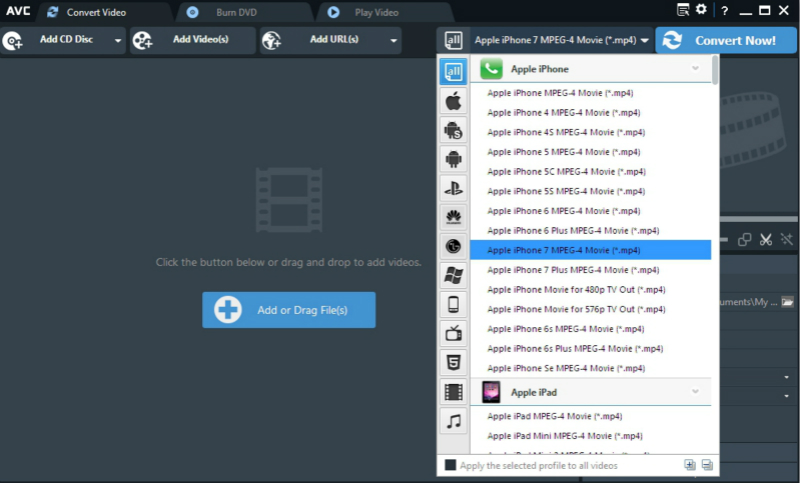The image size is (800, 483).
Task: Open the TV output profiles category
Action: pyautogui.click(x=453, y=334)
